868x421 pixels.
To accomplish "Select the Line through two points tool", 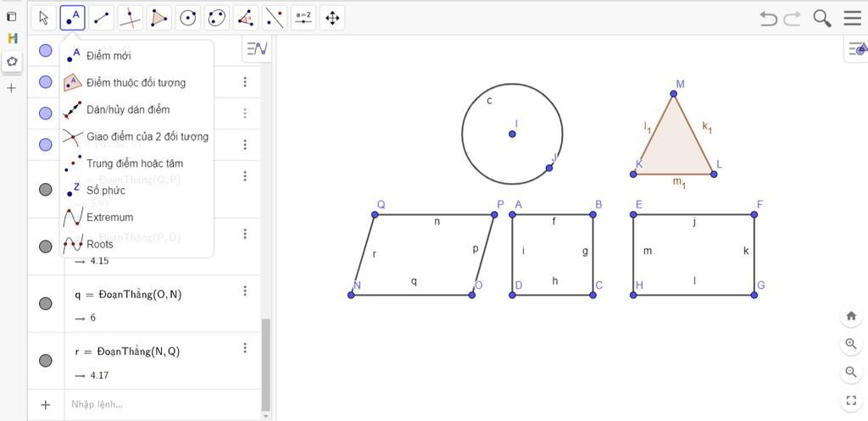I will click(102, 19).
